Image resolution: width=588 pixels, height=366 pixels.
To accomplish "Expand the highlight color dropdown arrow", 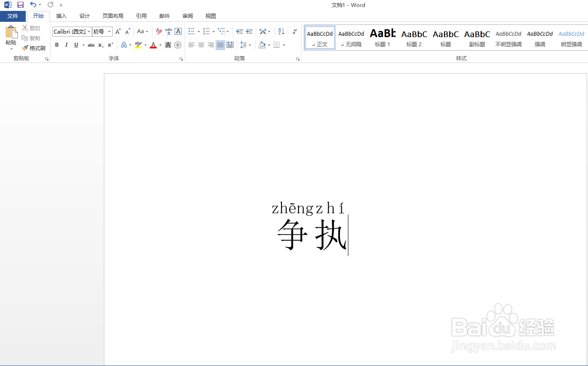I will coord(145,45).
